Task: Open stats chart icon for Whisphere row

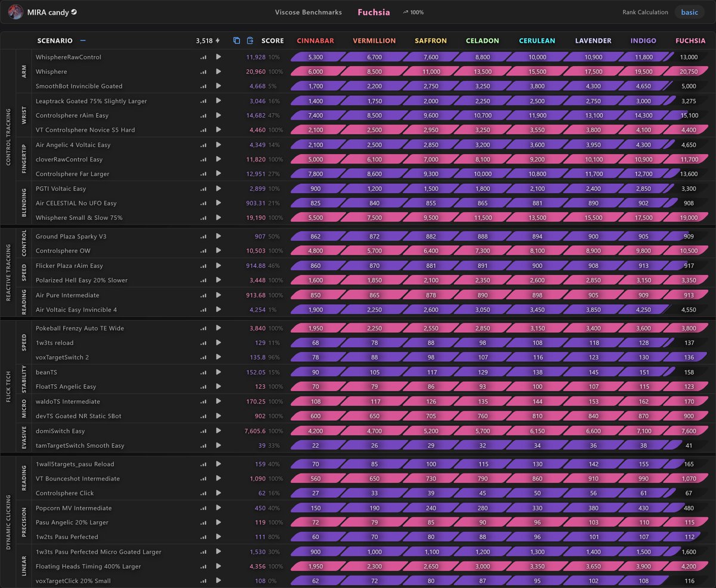Action: (203, 72)
